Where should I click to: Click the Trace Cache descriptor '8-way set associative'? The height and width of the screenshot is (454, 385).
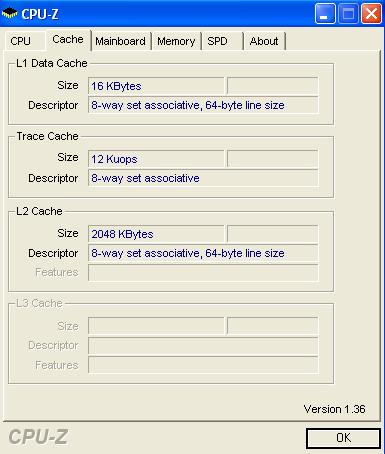[x=203, y=178]
